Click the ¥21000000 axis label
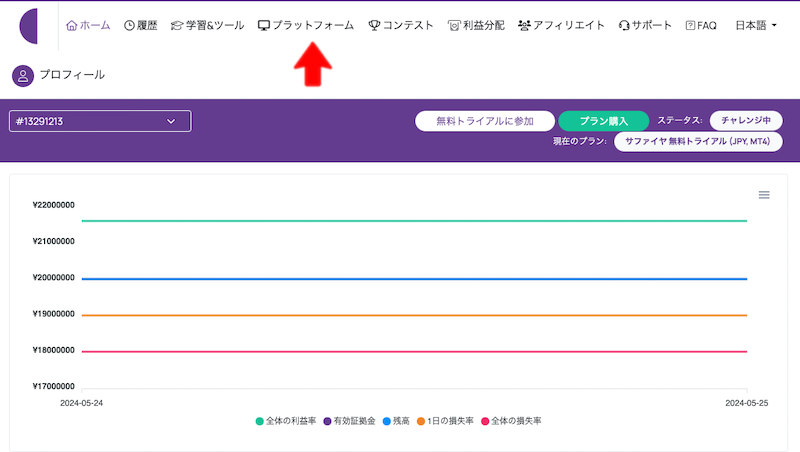Viewport: 800px width, 452px height. point(54,241)
